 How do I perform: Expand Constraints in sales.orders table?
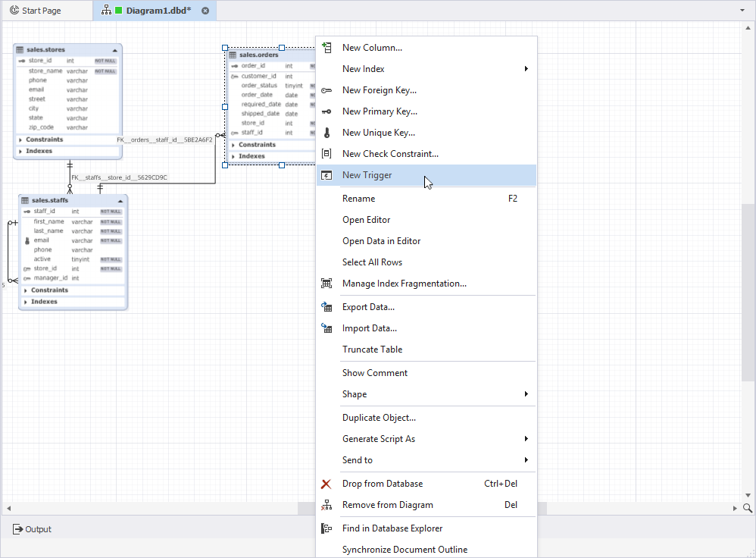click(x=233, y=145)
